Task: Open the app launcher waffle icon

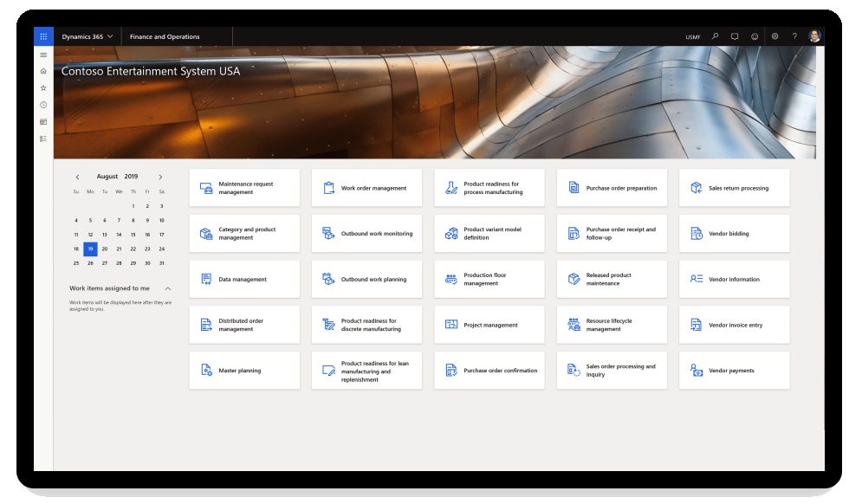Action: (43, 36)
